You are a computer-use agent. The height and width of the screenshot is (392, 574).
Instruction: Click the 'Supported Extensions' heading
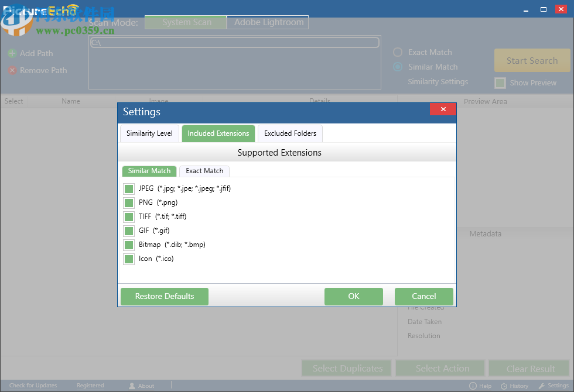point(279,153)
